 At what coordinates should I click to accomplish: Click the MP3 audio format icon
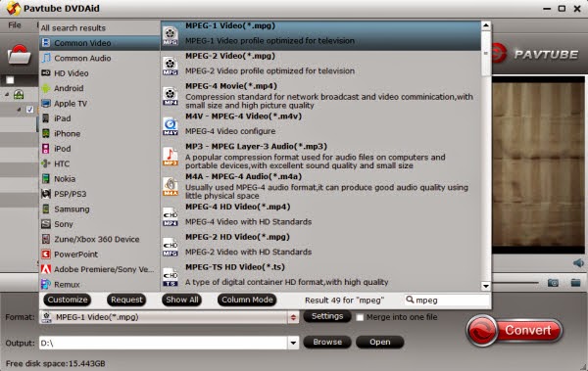[171, 157]
